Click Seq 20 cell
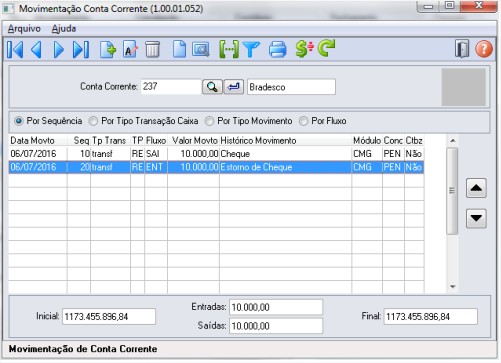The width and height of the screenshot is (501, 363). (x=79, y=167)
